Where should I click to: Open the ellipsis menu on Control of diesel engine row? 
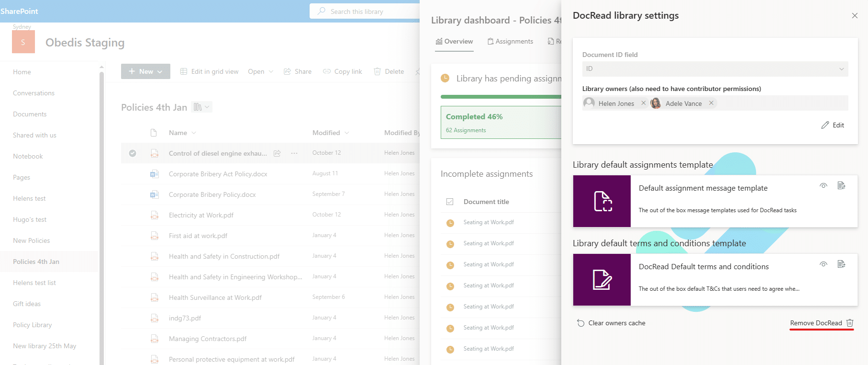tap(294, 153)
